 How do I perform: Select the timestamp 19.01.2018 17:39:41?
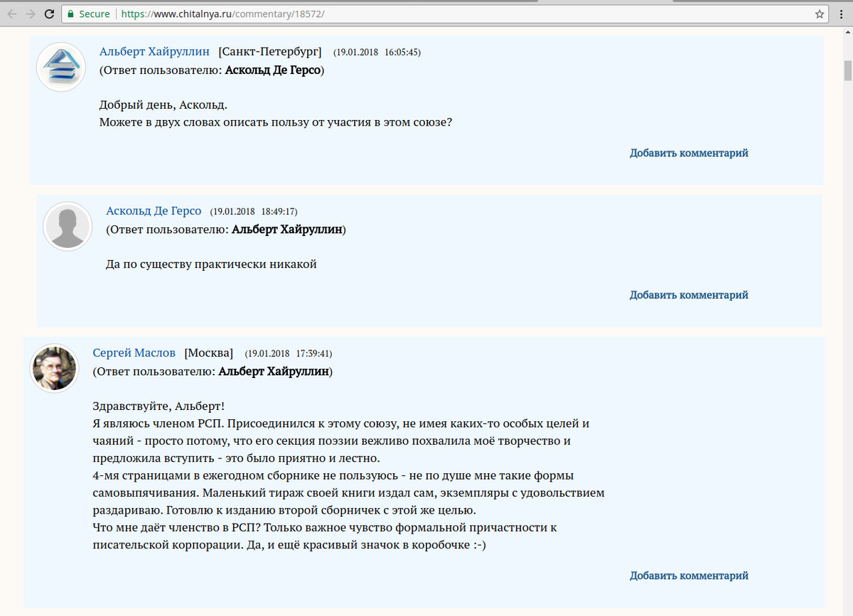tap(289, 354)
